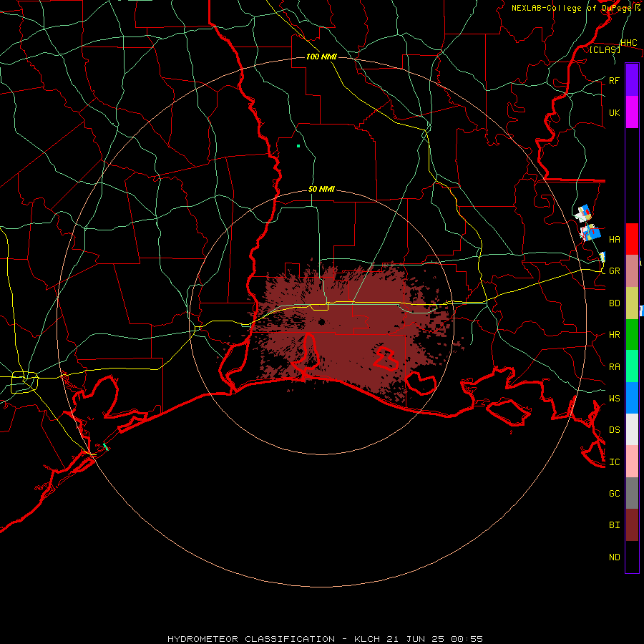Click the "HA" legend label
Viewport: 644px width, 644px height.
click(614, 239)
